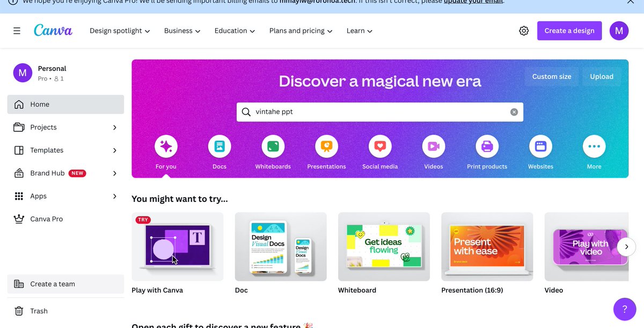Image resolution: width=644 pixels, height=328 pixels.
Task: Select the Whiteboards category icon
Action: 273,146
